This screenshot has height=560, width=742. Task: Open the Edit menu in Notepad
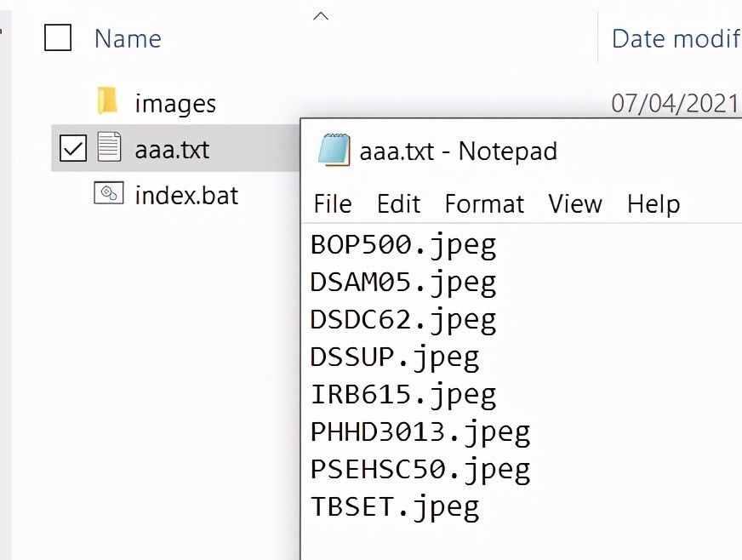(x=398, y=204)
